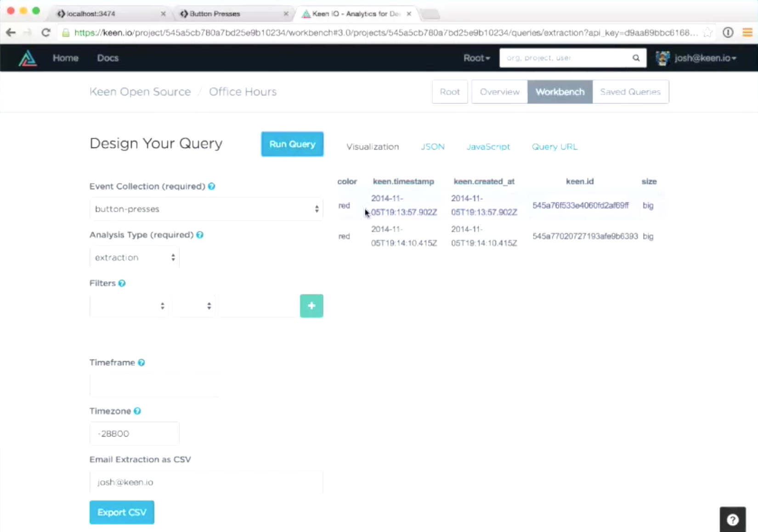Click the keen.timestamp column header

pos(403,181)
